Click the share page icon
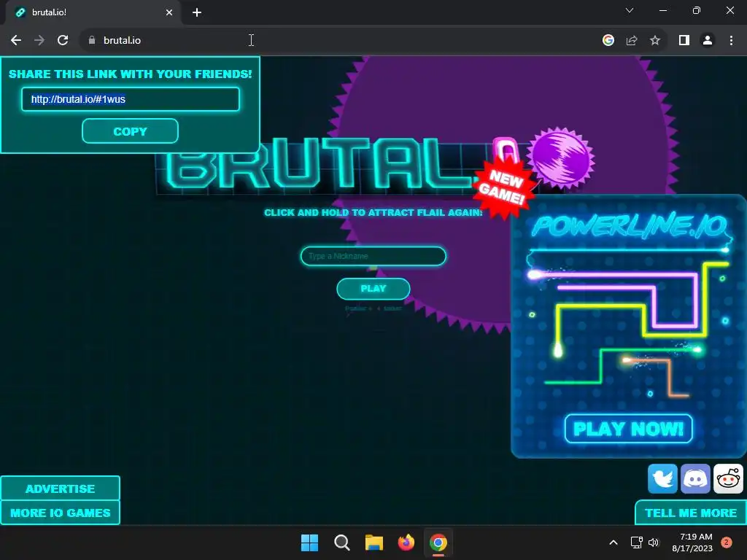 [632, 41]
